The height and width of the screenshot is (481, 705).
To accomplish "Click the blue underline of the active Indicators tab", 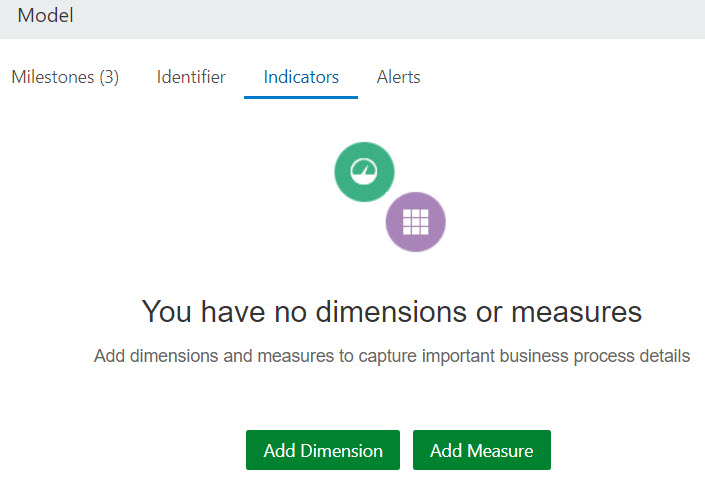I will (301, 97).
